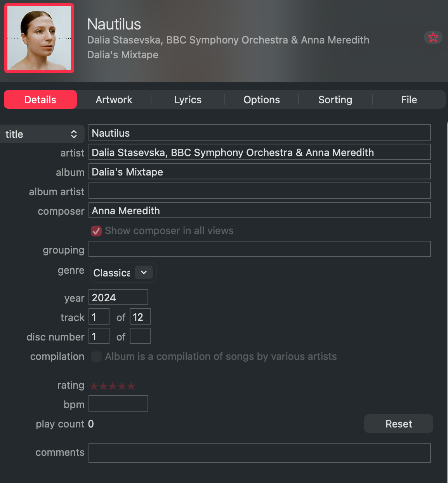Focus the composer field with Anna Meredith
The width and height of the screenshot is (448, 483).
[x=259, y=210]
